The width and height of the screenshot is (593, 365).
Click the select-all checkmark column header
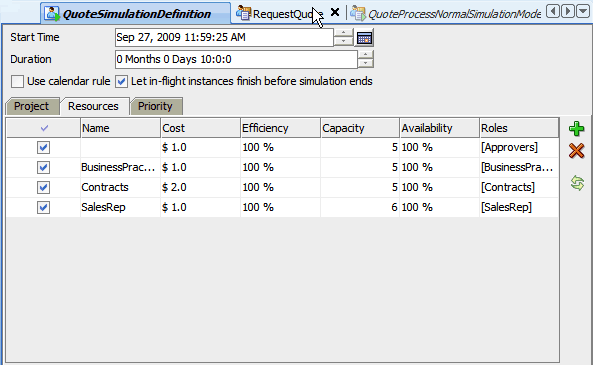coord(44,128)
